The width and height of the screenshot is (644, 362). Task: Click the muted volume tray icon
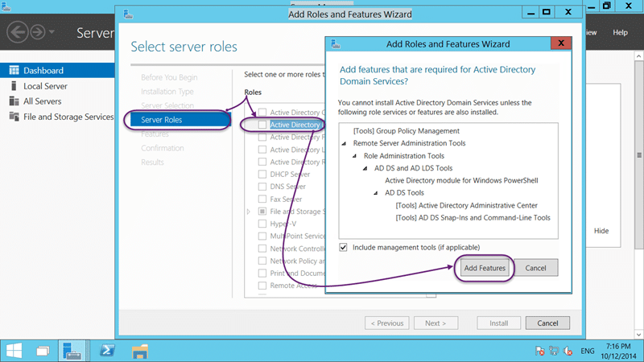coord(568,351)
